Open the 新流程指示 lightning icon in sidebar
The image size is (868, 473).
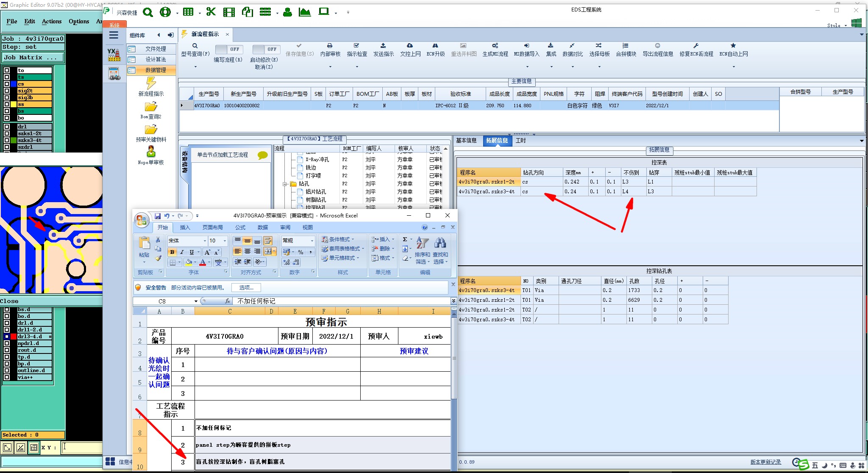click(x=151, y=83)
